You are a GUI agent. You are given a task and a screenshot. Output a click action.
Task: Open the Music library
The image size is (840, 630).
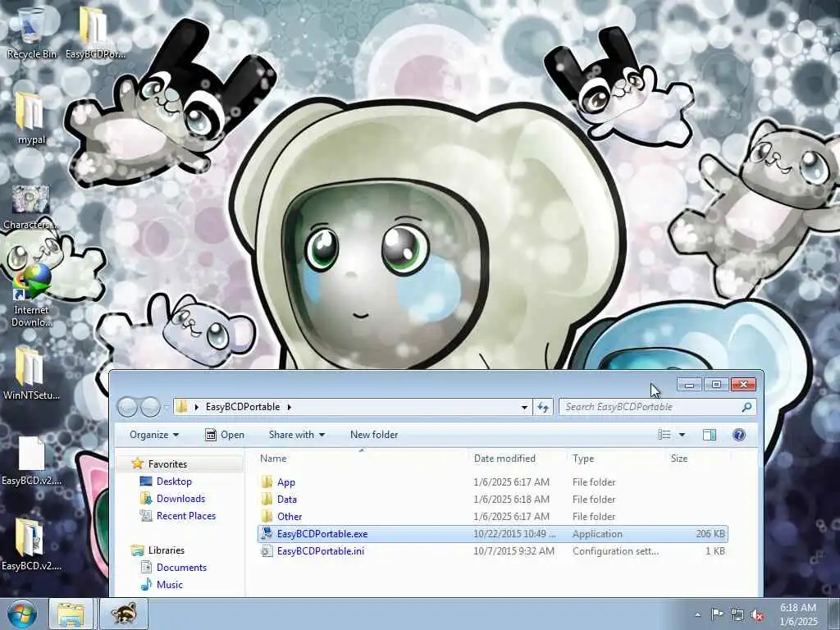169,584
